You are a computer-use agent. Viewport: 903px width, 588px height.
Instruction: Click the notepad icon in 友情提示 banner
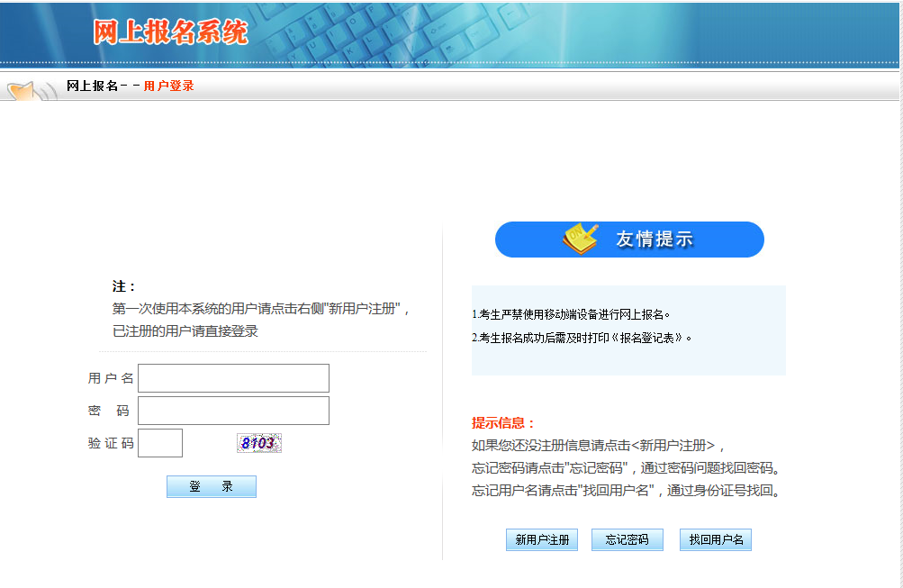[580, 239]
